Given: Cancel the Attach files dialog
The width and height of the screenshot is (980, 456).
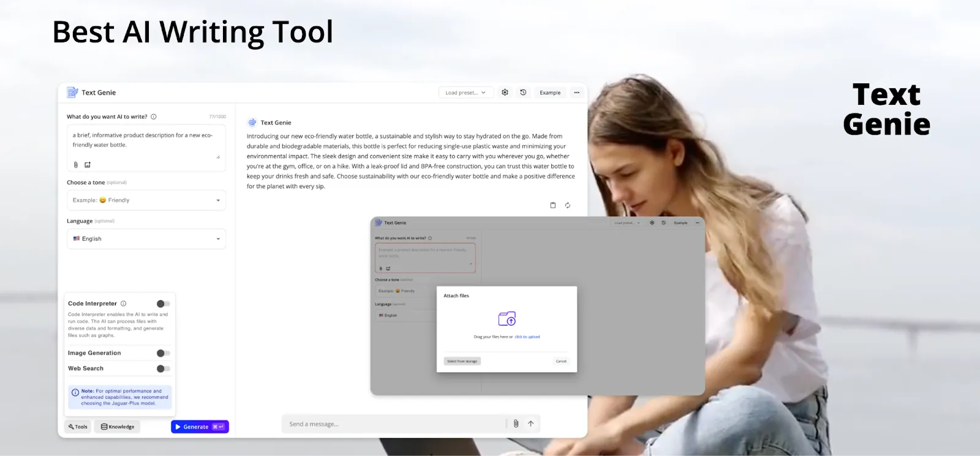Looking at the screenshot, I should [561, 361].
